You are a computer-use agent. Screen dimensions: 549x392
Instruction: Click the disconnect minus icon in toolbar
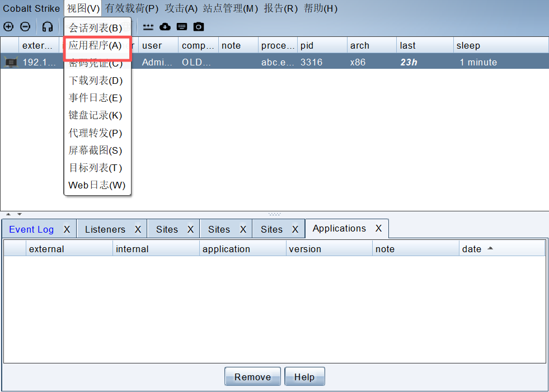click(x=25, y=27)
